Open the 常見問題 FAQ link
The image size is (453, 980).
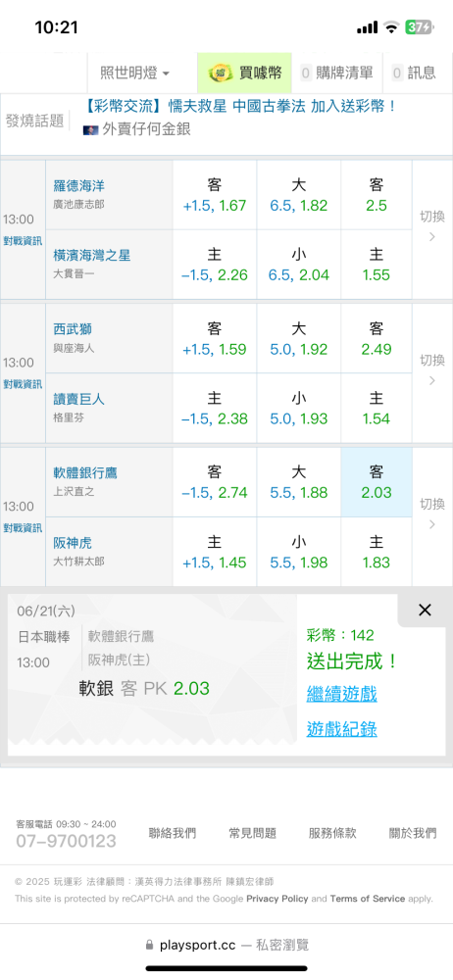click(252, 832)
